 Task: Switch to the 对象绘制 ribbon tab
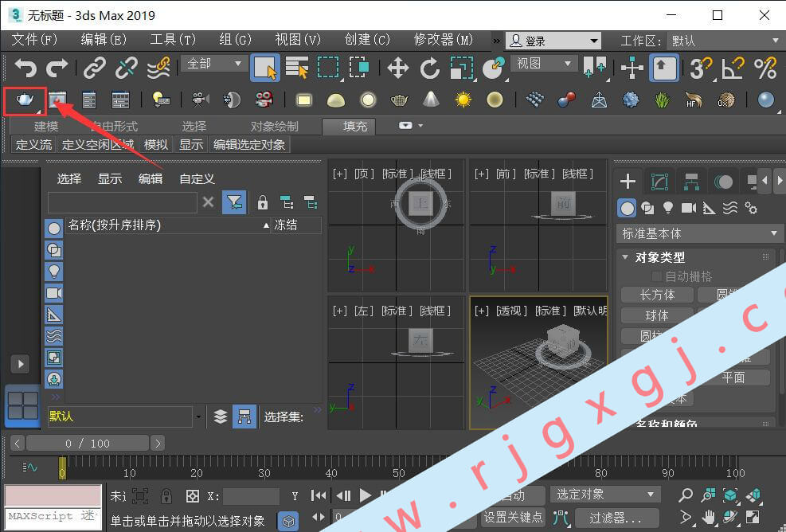click(x=274, y=127)
